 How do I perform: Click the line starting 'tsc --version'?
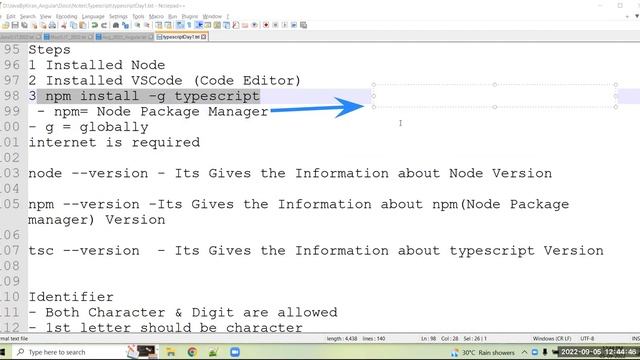pyautogui.click(x=316, y=251)
